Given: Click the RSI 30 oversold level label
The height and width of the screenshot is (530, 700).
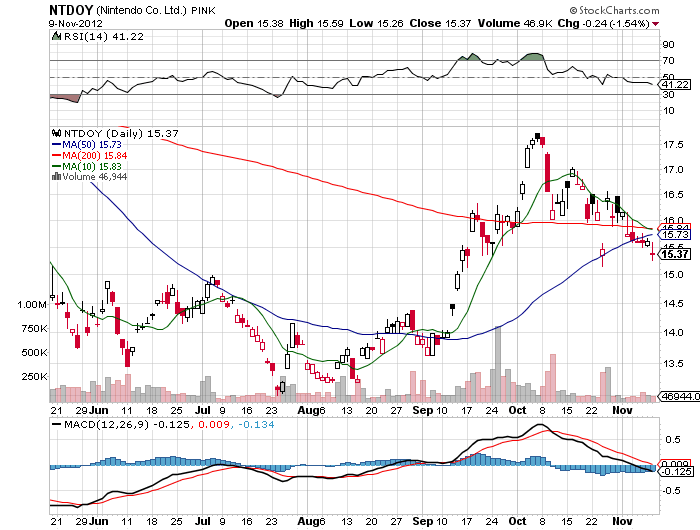Looking at the screenshot, I should [x=669, y=95].
